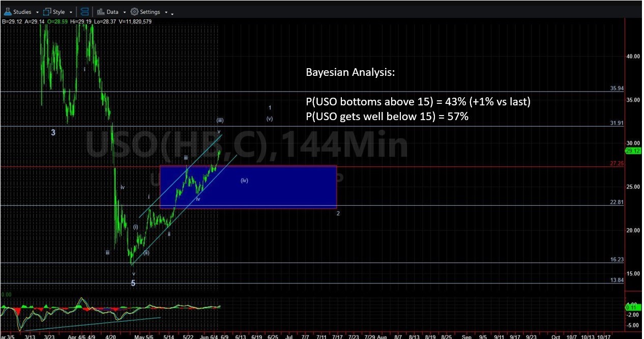Image resolution: width=644 pixels, height=339 pixels.
Task: Click the 13.84 price level label
Action: click(617, 280)
